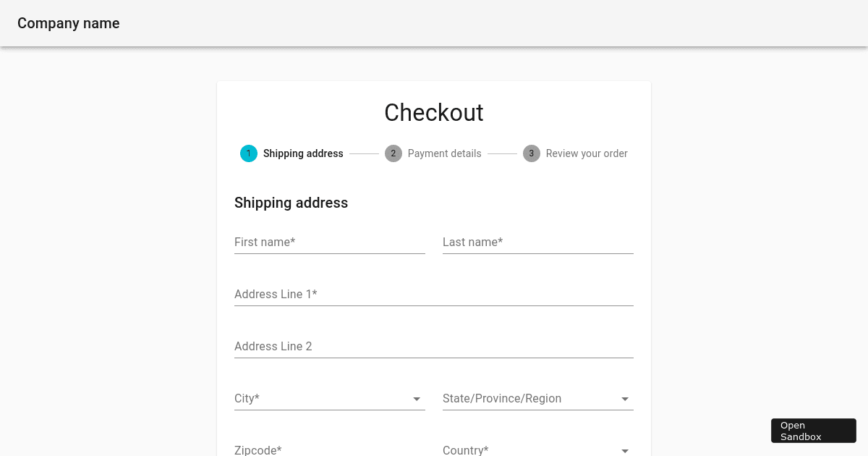This screenshot has width=868, height=456.
Task: Focus the Last name field
Action: point(538,242)
